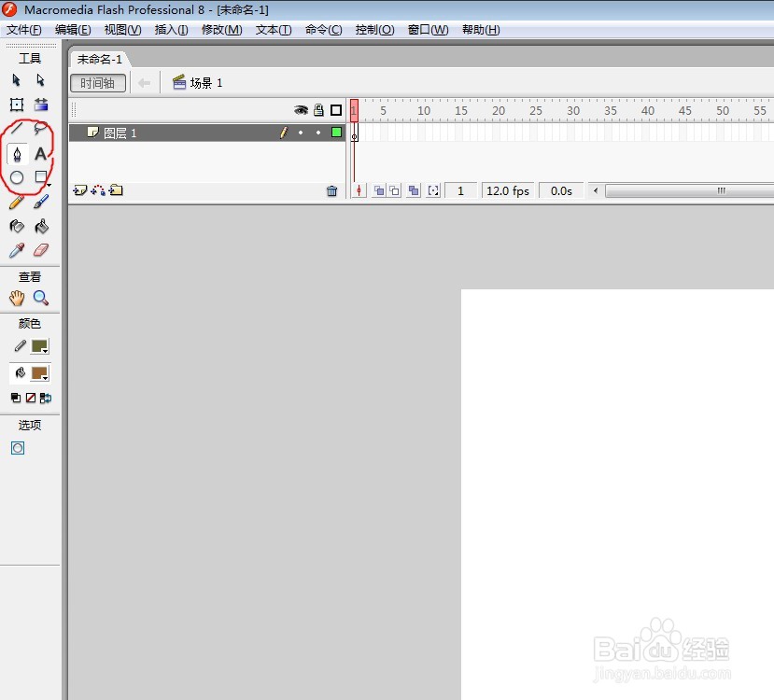Click the Swap Colors button
This screenshot has width=774, height=700.
[46, 398]
